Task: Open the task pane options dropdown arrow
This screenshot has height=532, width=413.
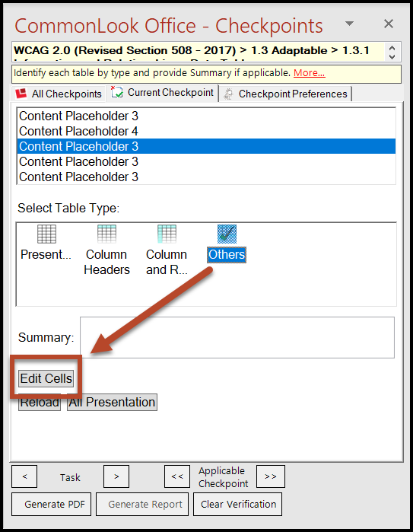Action: (349, 24)
